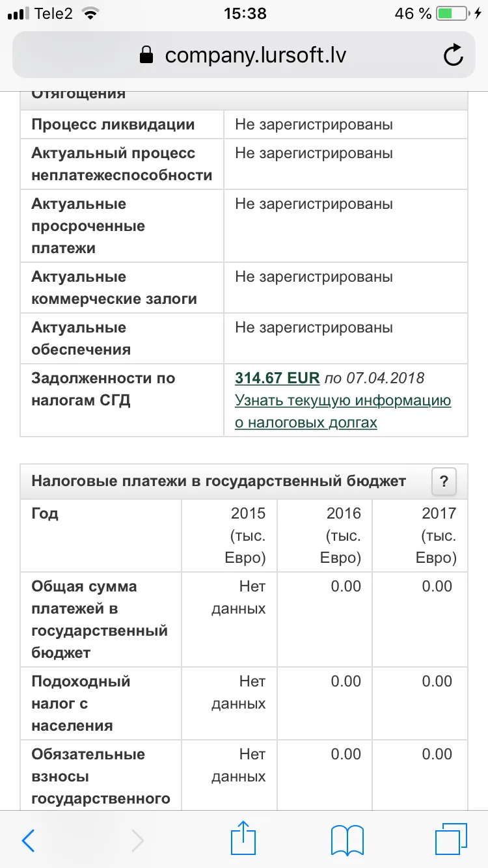Tap the forward navigation arrow

pyautogui.click(x=137, y=841)
